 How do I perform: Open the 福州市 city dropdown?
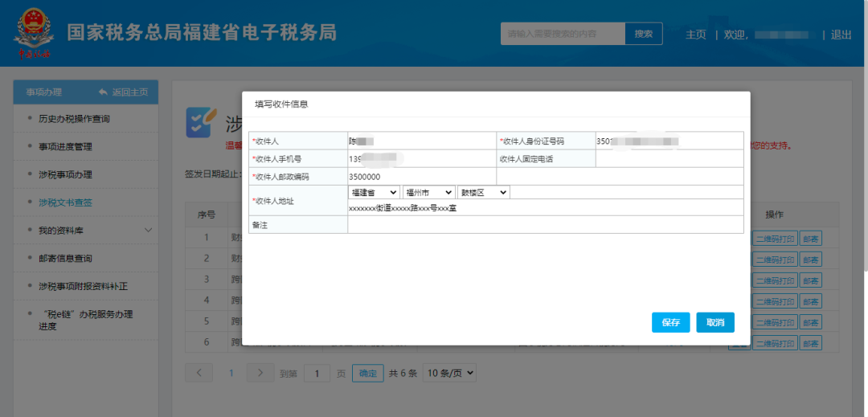(429, 192)
